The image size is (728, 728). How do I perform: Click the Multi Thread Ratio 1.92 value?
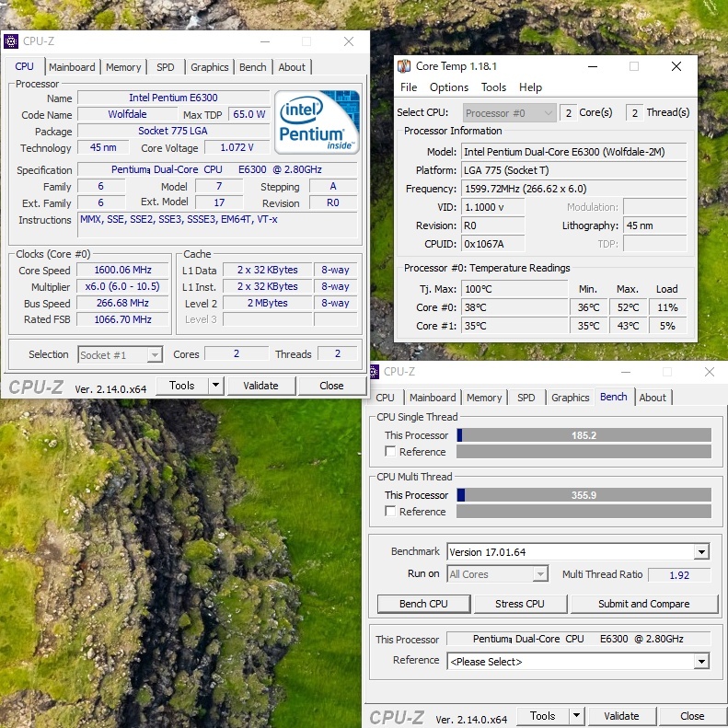[679, 575]
